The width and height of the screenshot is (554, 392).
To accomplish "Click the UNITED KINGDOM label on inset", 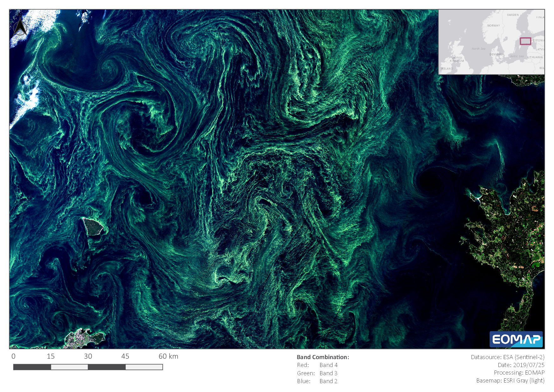I will (457, 59).
